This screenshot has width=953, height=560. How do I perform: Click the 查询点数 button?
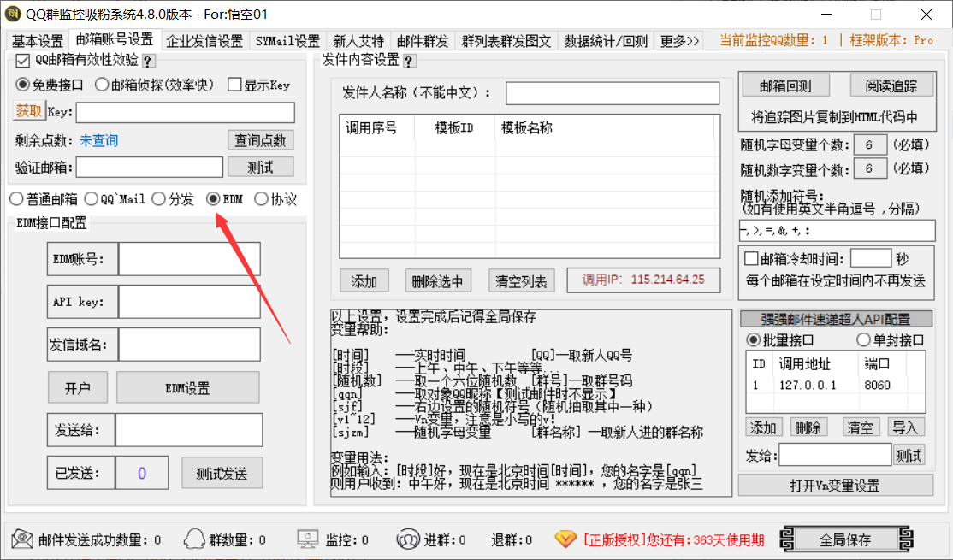tap(260, 140)
